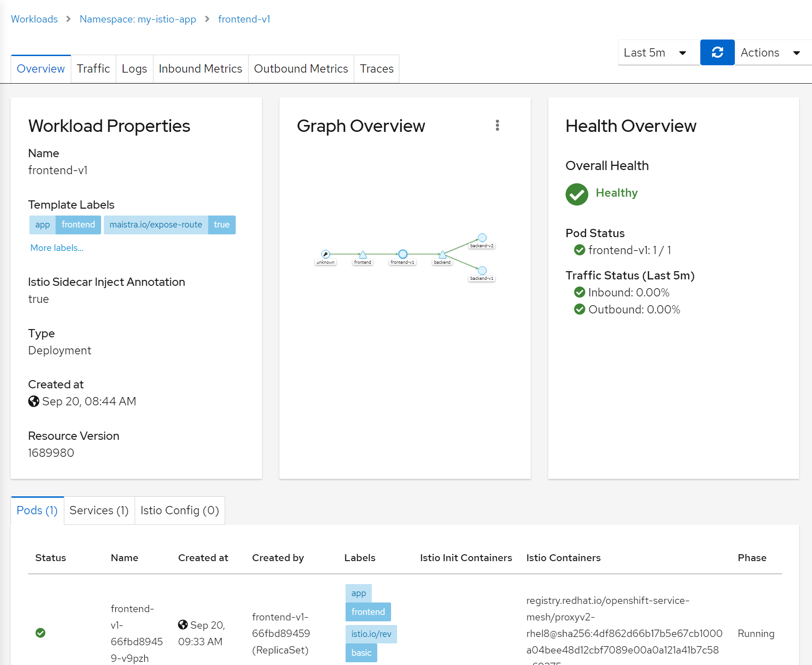Click the Created by column header
The height and width of the screenshot is (665, 812).
[x=278, y=557]
